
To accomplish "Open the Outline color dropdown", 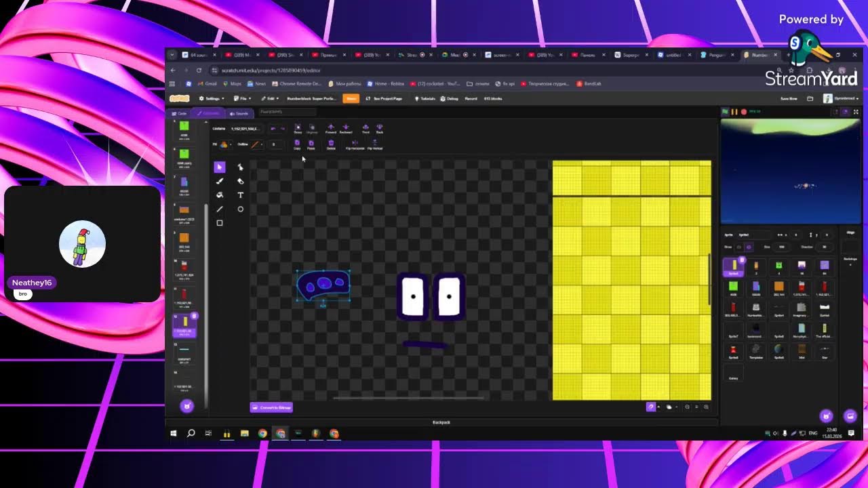I will coord(256,144).
